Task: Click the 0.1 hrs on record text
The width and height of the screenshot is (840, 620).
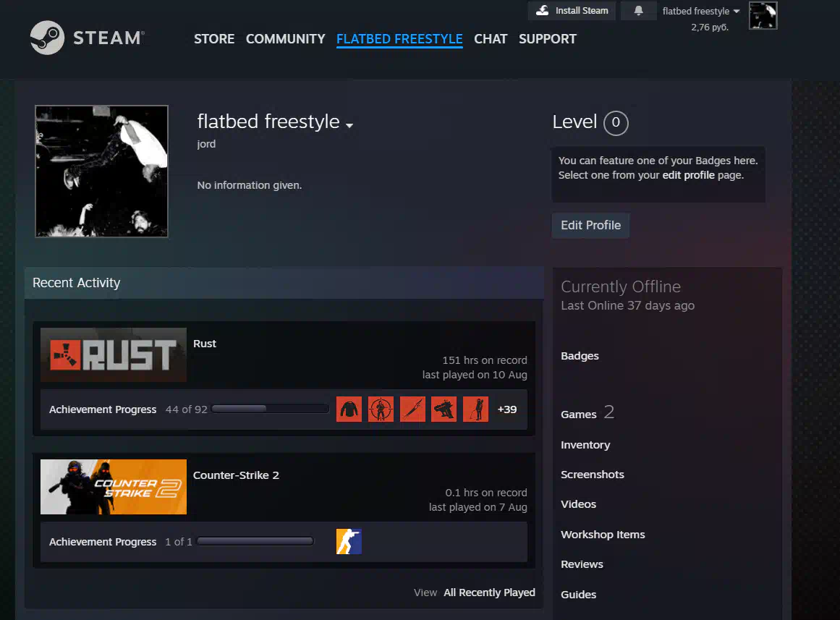Action: [486, 493]
